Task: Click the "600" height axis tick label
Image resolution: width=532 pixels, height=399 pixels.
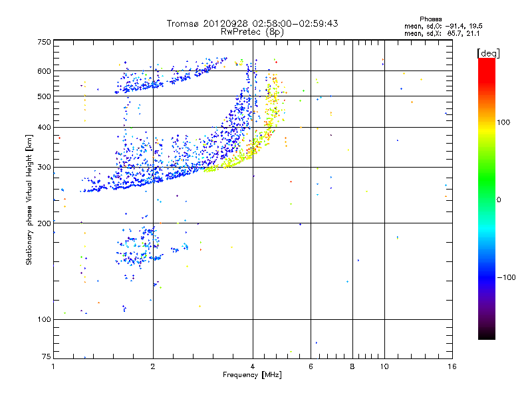Action: [x=45, y=71]
